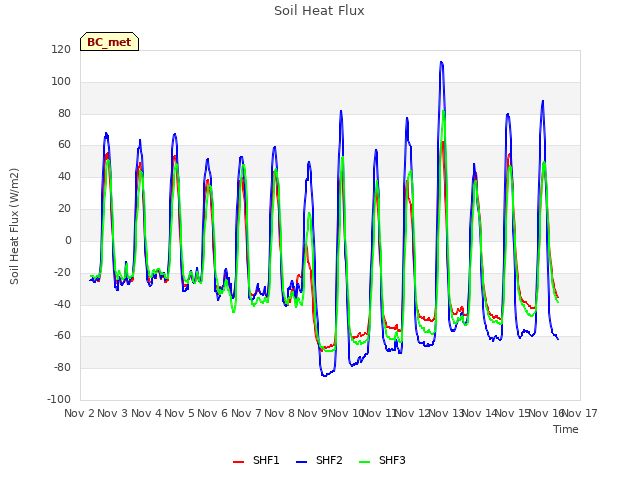
Task: Click the Time axis label
Action: coord(566,429)
